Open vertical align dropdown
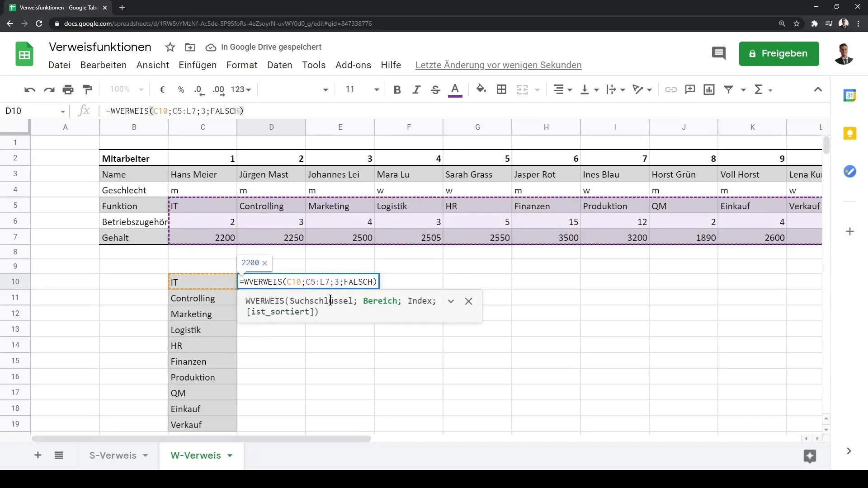Image resolution: width=868 pixels, height=488 pixels. (590, 89)
